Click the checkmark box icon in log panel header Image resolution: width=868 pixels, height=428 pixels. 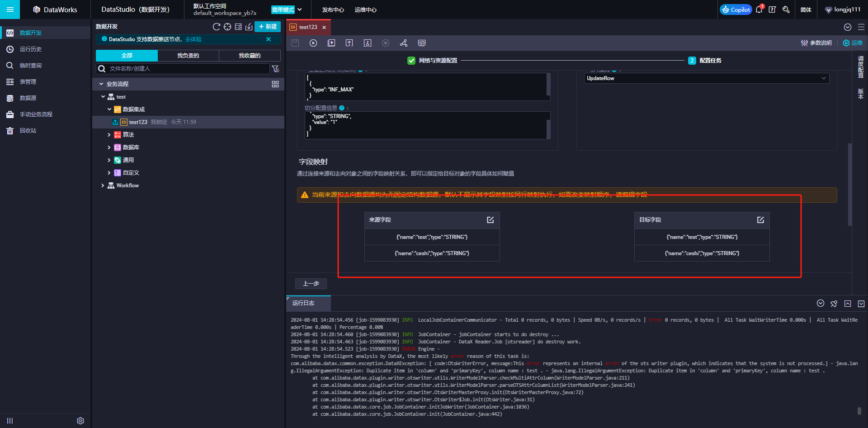pos(861,304)
